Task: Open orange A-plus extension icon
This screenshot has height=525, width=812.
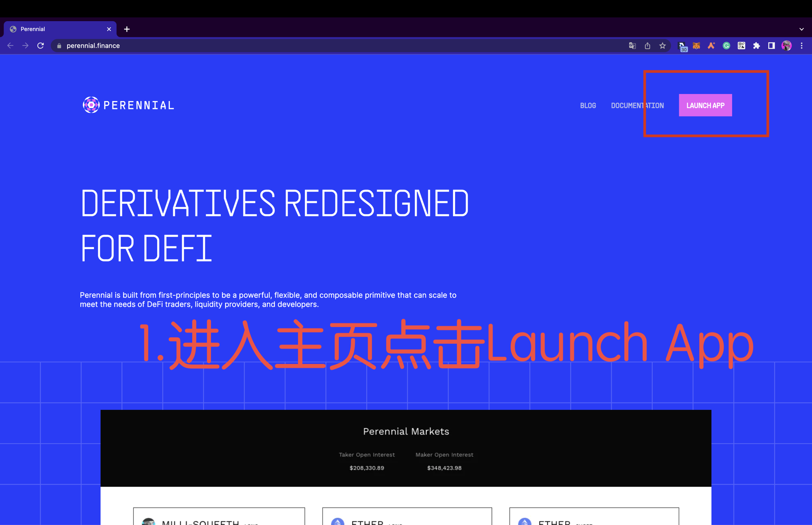Action: pyautogui.click(x=711, y=46)
